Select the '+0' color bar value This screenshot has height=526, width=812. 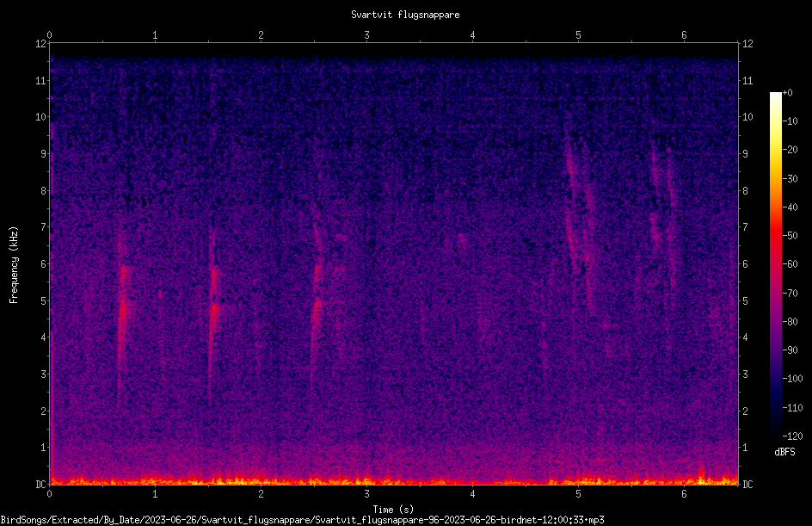(x=787, y=93)
